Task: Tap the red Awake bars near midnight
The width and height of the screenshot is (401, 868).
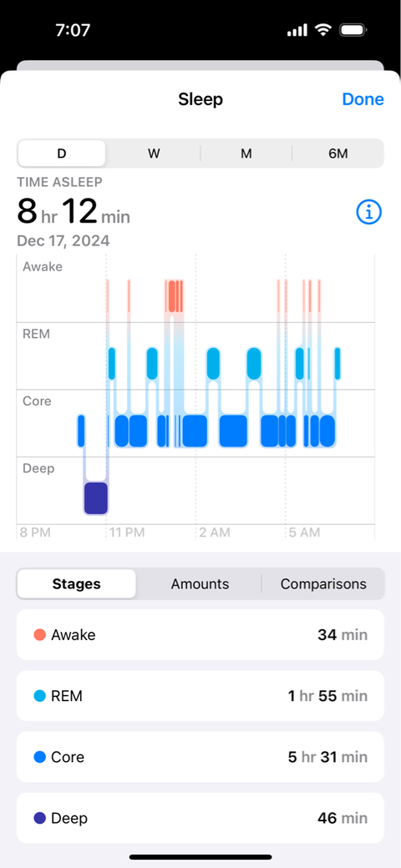Action: [x=174, y=295]
